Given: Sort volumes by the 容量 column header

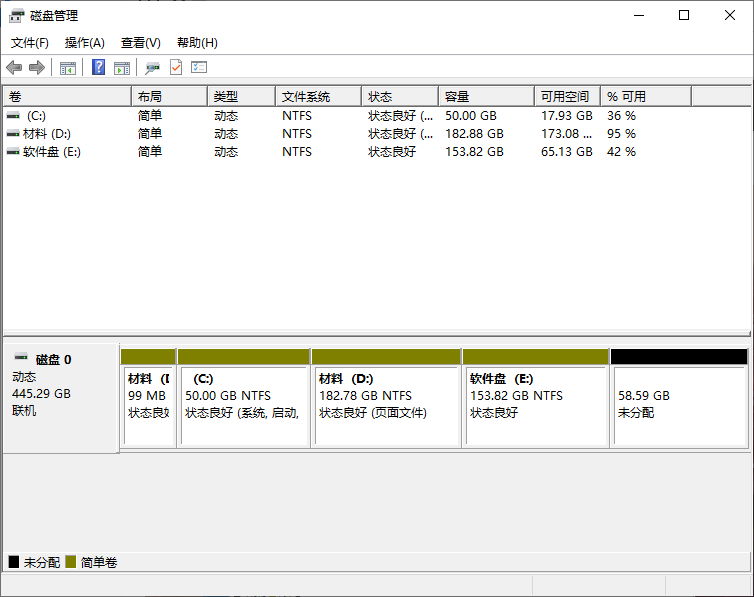Looking at the screenshot, I should [486, 97].
